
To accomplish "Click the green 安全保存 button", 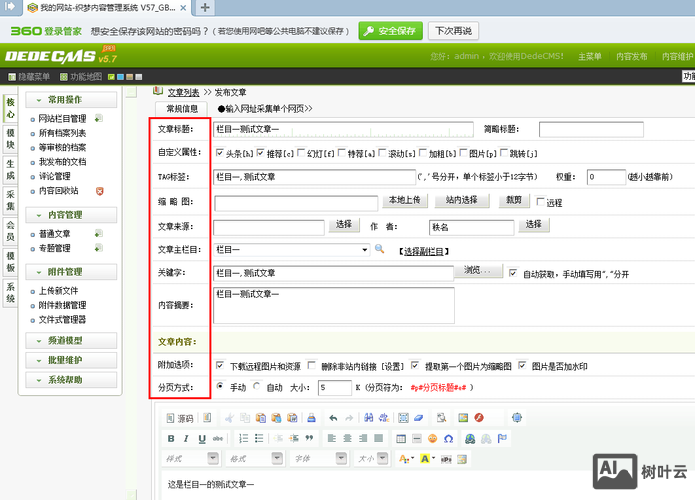I will point(390,31).
